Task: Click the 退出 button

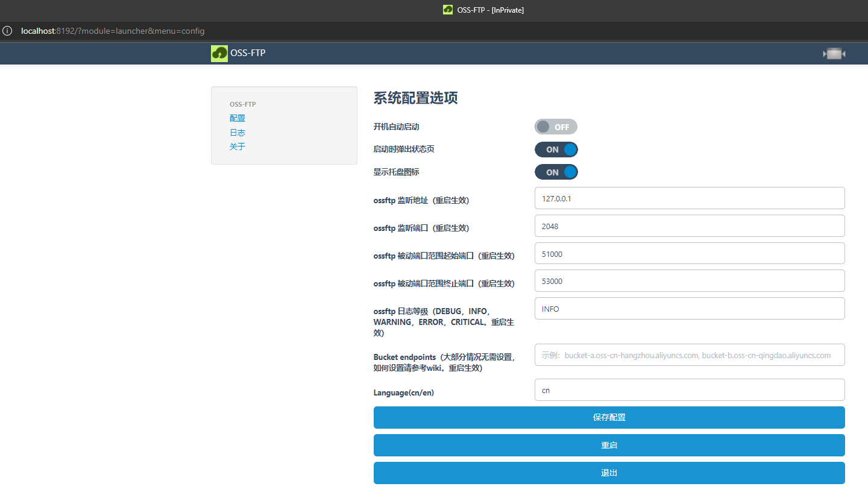Action: coord(609,473)
